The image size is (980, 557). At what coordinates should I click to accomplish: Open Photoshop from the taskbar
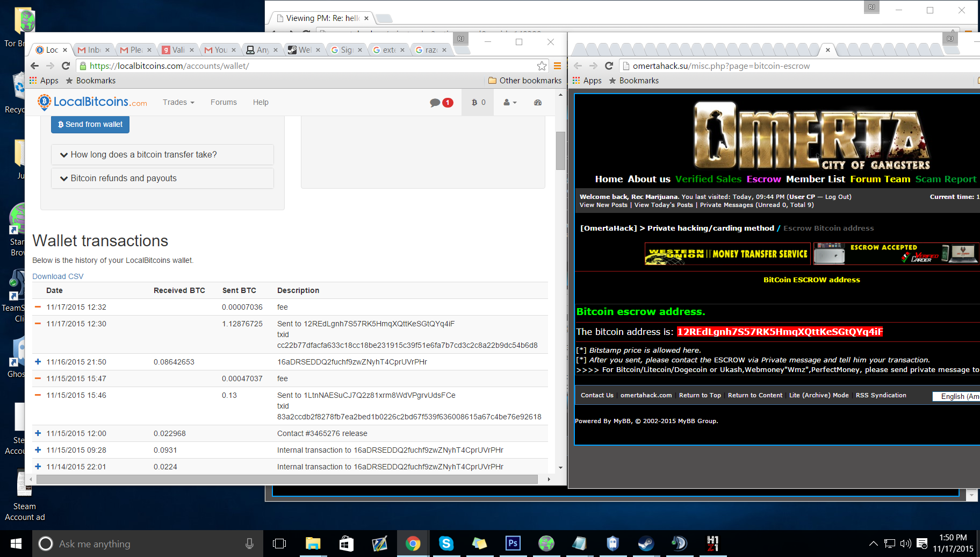pos(513,544)
